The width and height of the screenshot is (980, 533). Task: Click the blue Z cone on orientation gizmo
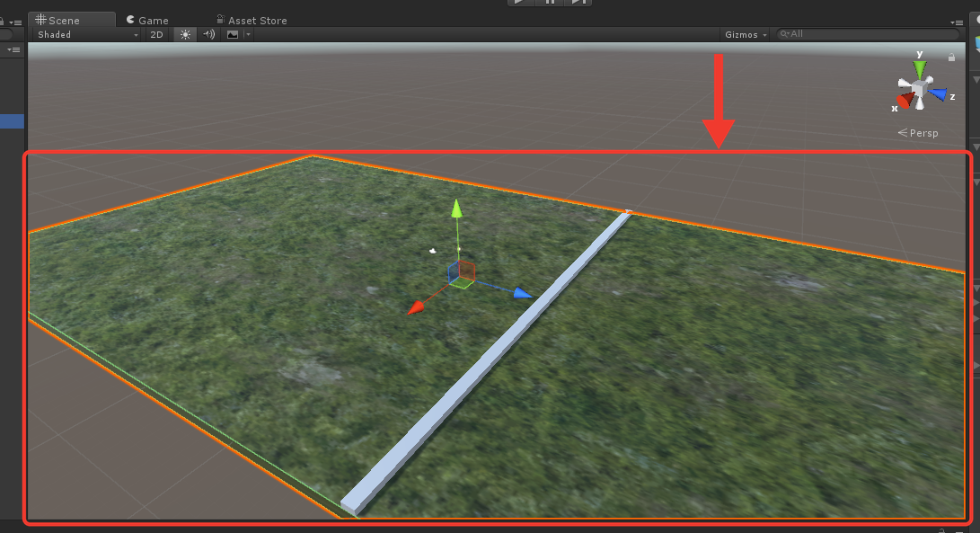pos(938,93)
